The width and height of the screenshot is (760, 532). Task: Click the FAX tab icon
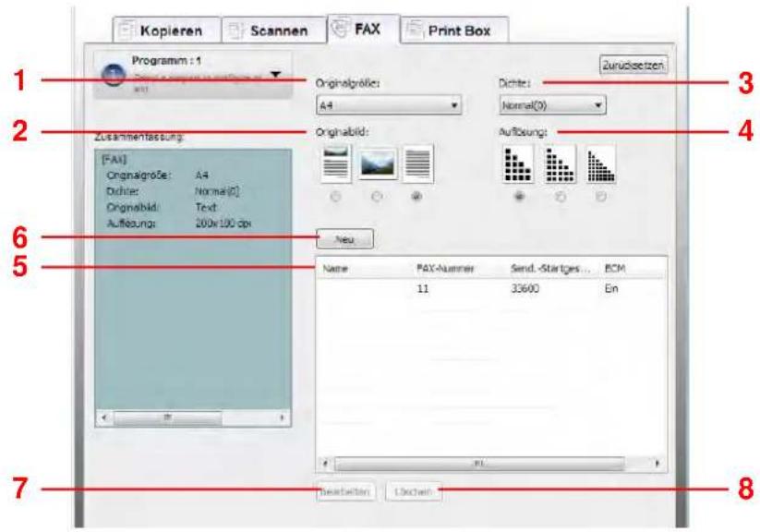click(340, 28)
